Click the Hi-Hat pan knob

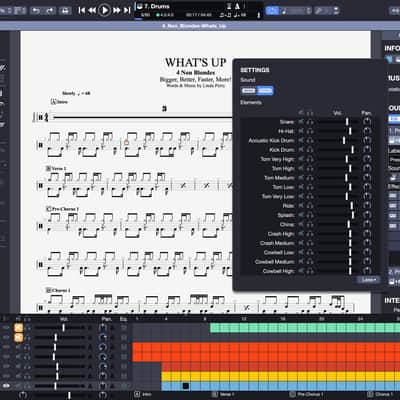[367, 131]
